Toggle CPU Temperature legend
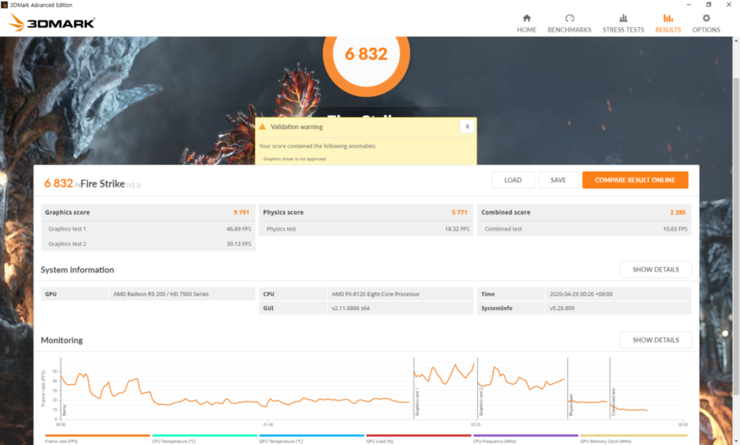The height and width of the screenshot is (445, 740). (204, 438)
